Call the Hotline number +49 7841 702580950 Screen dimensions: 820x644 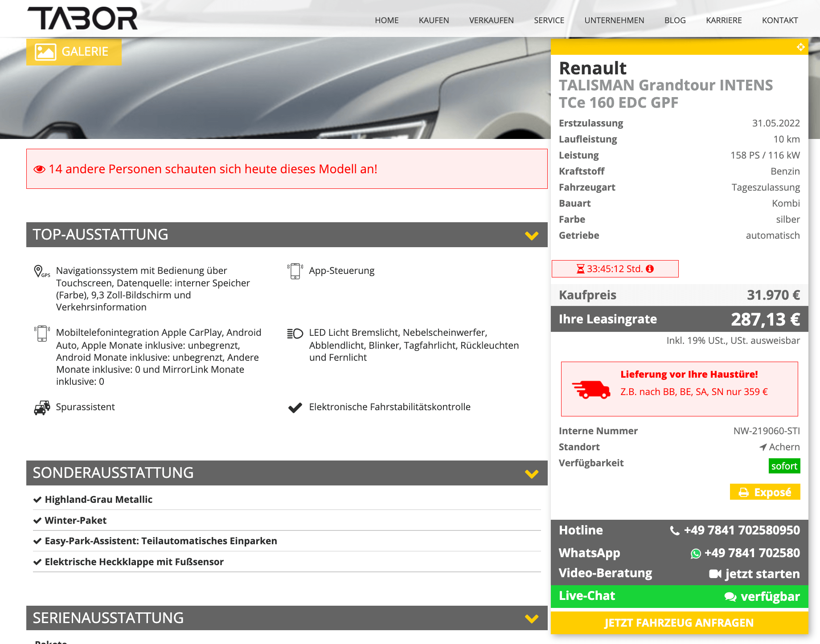pos(742,530)
